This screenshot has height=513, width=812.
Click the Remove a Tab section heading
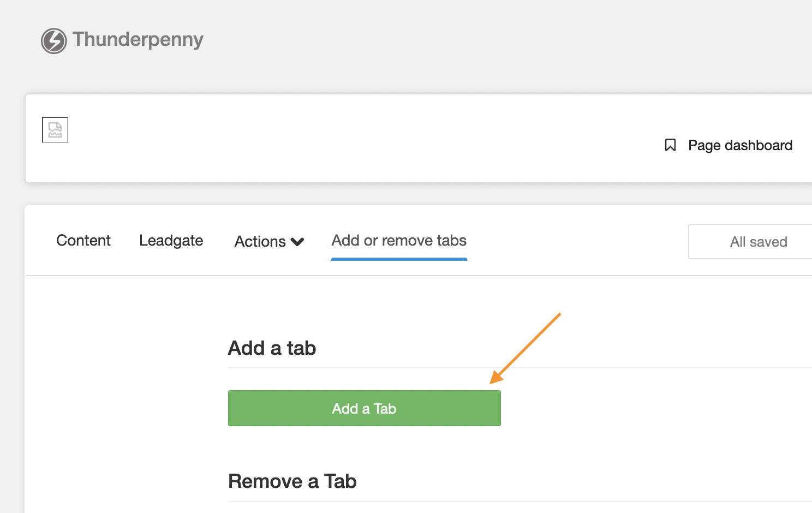[292, 481]
